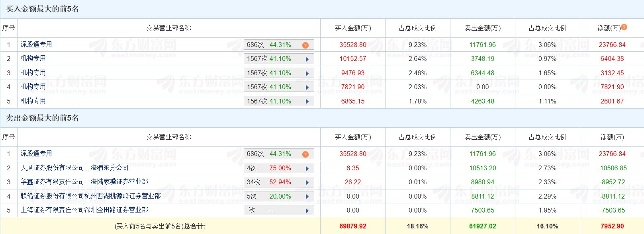Open 联储证券杭州西湖桃源岭证券营业部 link
This screenshot has height=234, width=644.
(x=90, y=196)
